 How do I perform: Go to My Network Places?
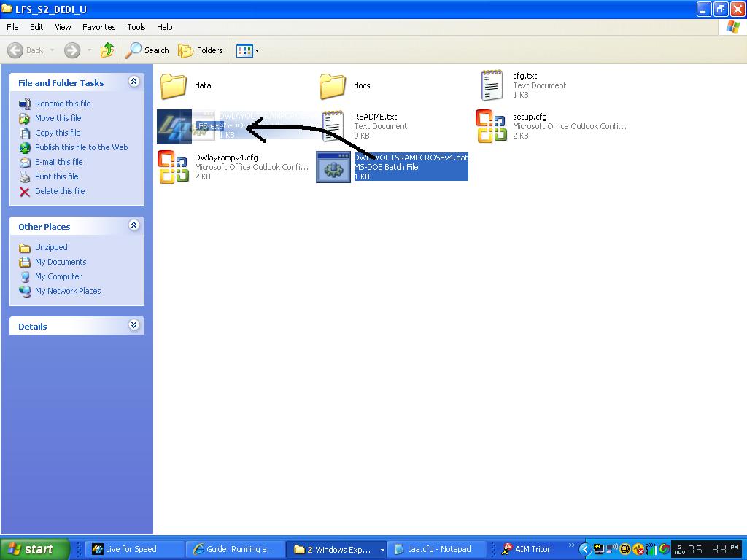tap(68, 291)
